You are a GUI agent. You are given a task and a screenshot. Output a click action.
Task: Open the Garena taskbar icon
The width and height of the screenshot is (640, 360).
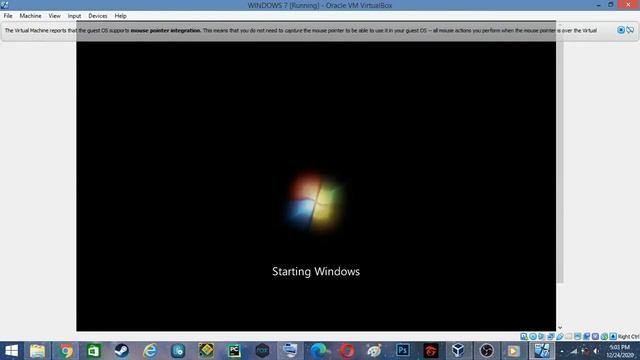(x=431, y=351)
